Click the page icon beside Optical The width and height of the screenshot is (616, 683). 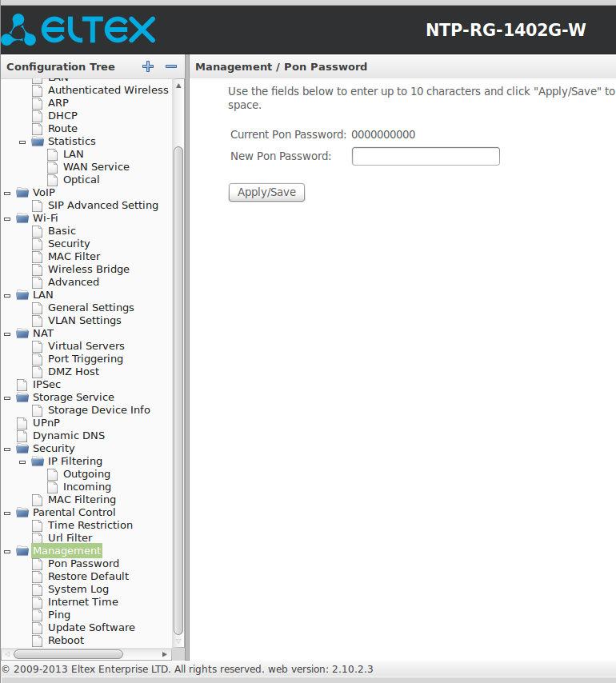click(x=53, y=180)
